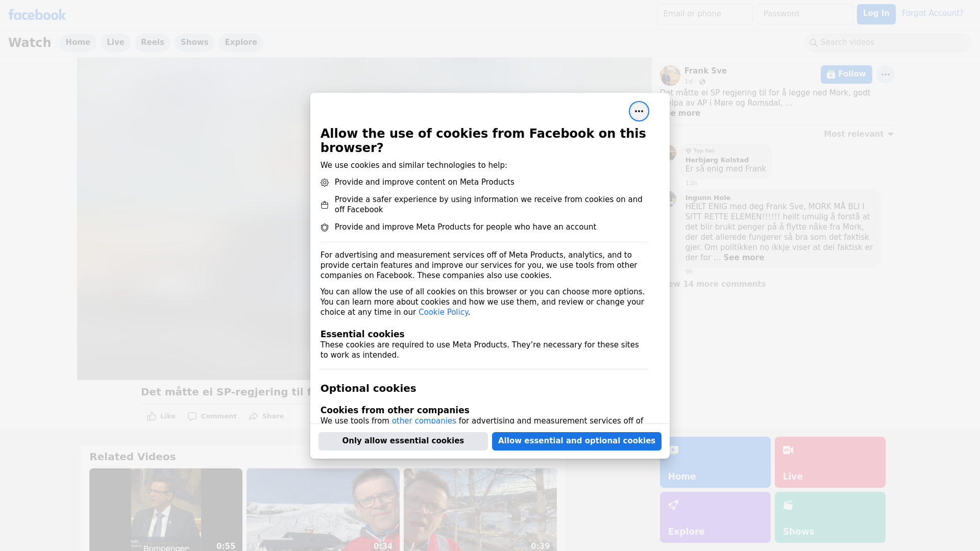
Task: Click the Share arrow icon
Action: pos(254,416)
